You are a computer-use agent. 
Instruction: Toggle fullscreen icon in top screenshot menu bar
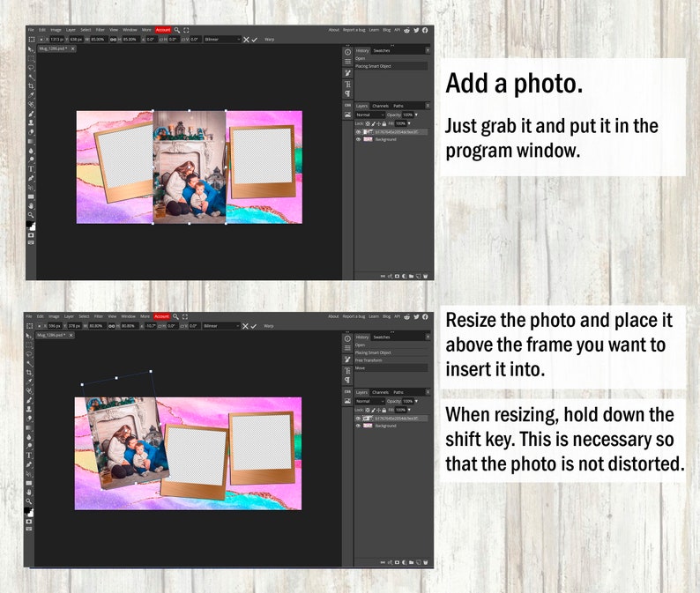click(x=186, y=30)
